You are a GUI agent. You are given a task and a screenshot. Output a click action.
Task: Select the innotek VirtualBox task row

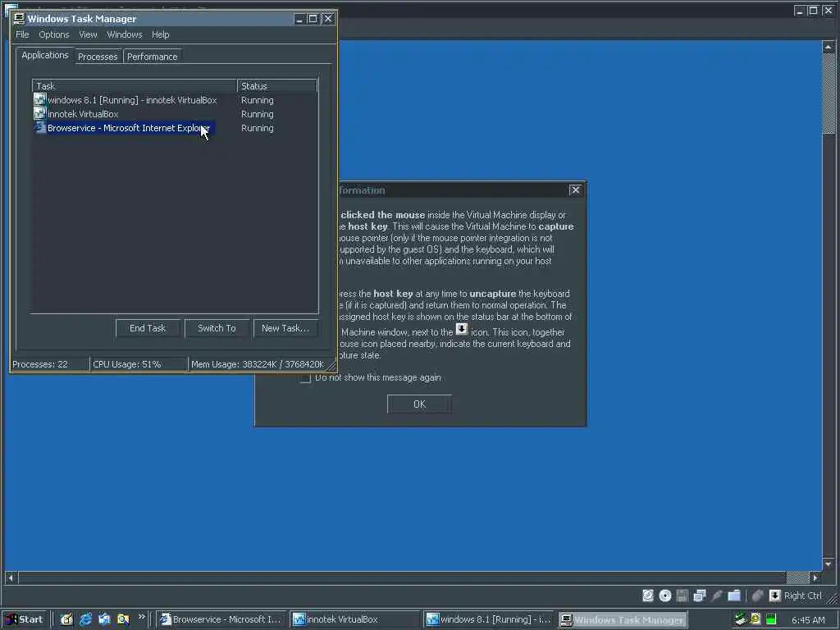click(x=176, y=114)
